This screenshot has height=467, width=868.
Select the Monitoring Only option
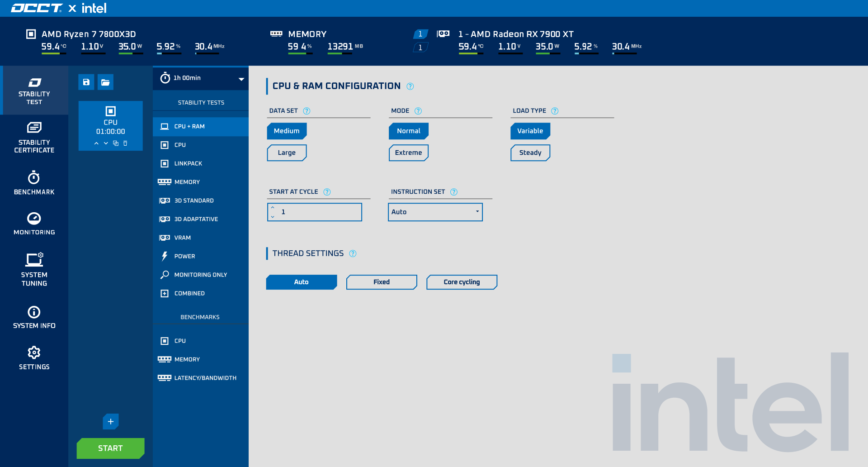point(201,275)
